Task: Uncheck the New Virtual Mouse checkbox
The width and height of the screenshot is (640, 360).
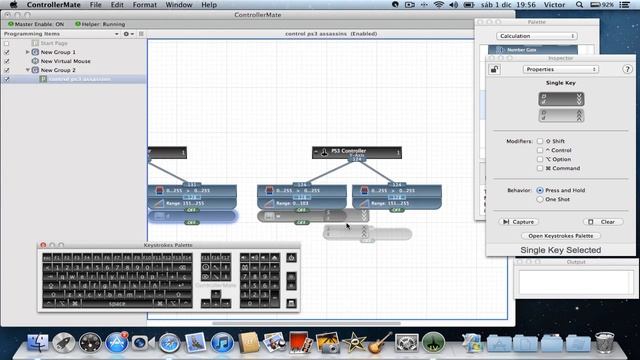Action: click(7, 61)
